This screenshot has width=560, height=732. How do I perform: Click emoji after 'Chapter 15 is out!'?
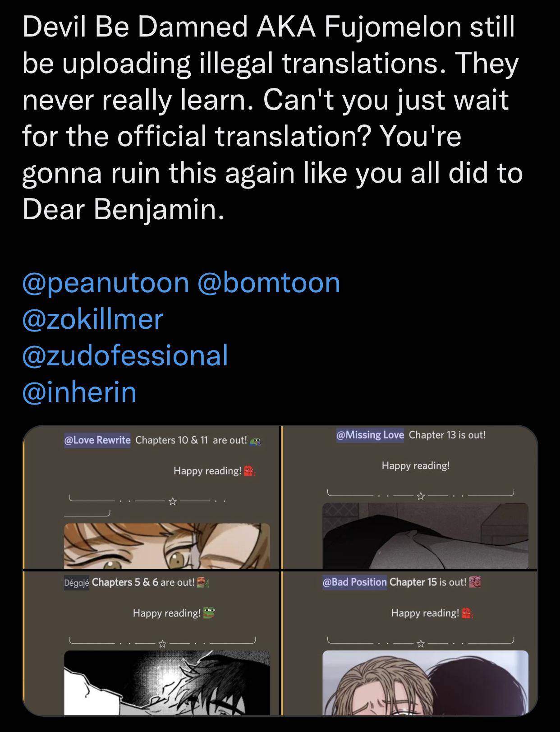(475, 582)
